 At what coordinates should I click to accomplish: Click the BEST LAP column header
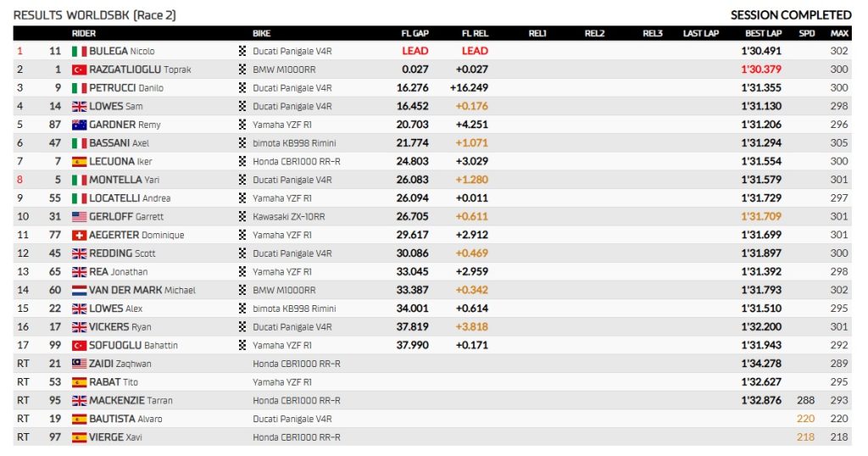click(763, 33)
